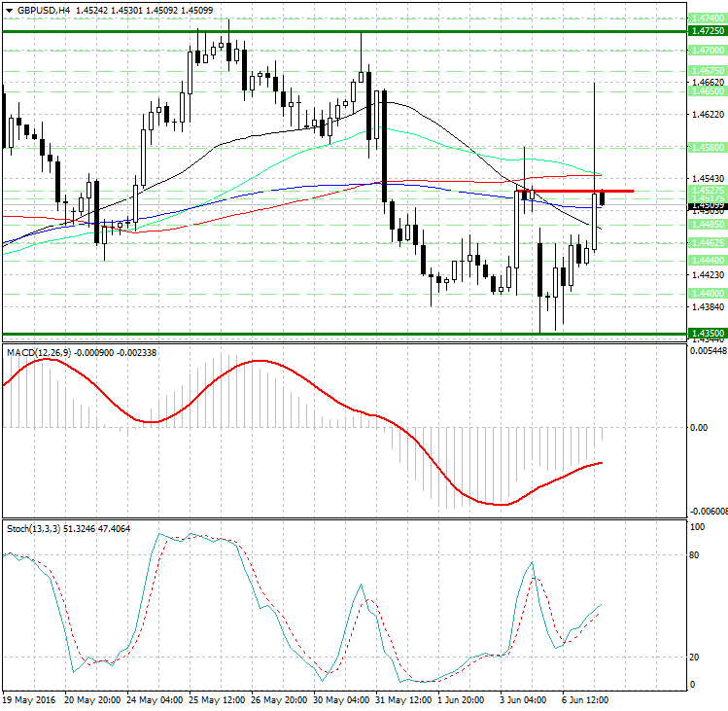Screen dimensions: 728x711
Task: Click the 1.47400 price level tag
Action: (706, 18)
